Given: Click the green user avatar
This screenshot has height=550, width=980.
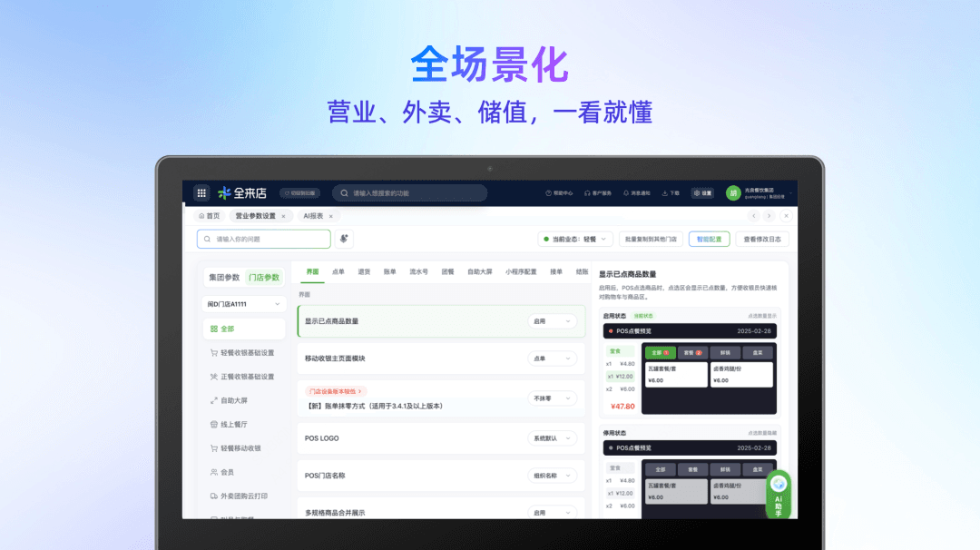Looking at the screenshot, I should (x=733, y=193).
